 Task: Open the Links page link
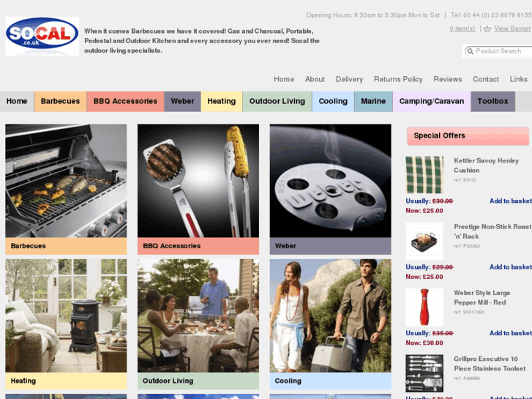pyautogui.click(x=518, y=79)
